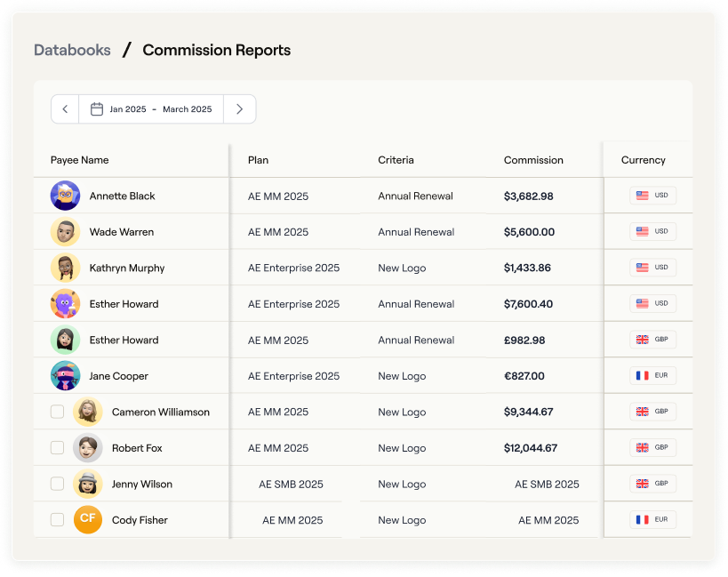The height and width of the screenshot is (577, 728).
Task: Click the GBP badge in the £982.98 row
Action: coord(652,340)
